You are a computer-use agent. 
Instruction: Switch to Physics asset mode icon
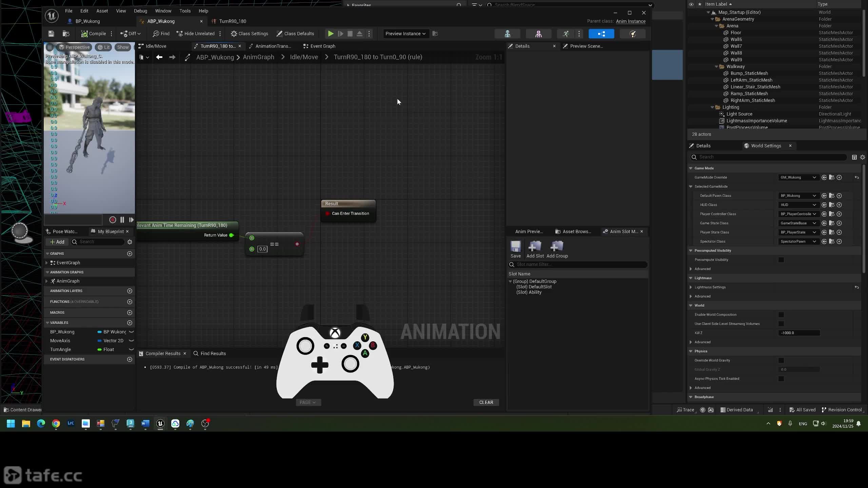(x=632, y=34)
